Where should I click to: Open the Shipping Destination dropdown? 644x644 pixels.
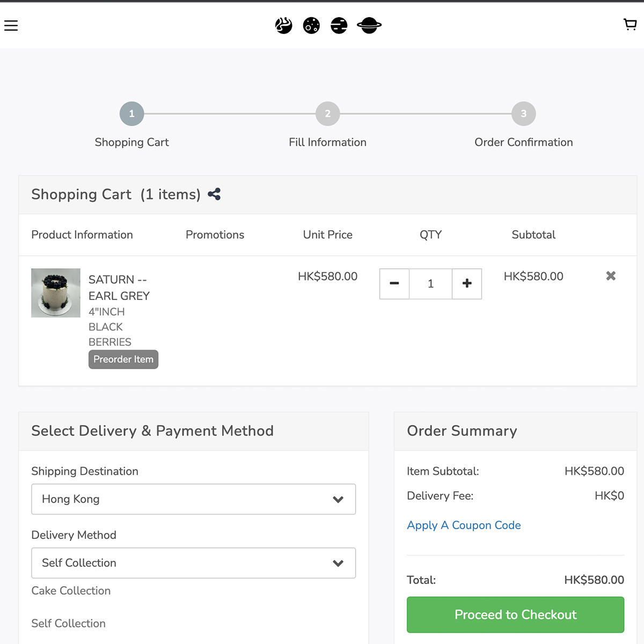coord(193,499)
